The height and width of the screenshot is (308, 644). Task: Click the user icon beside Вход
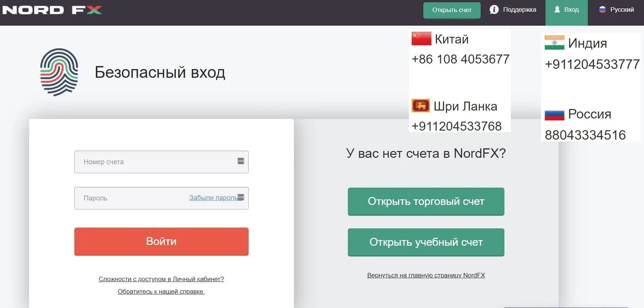(557, 9)
